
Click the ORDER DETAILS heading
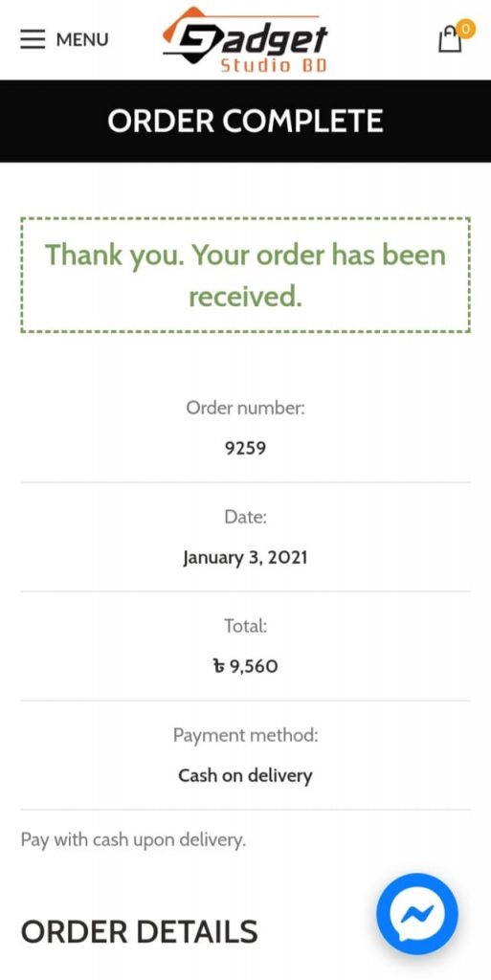[x=140, y=931]
